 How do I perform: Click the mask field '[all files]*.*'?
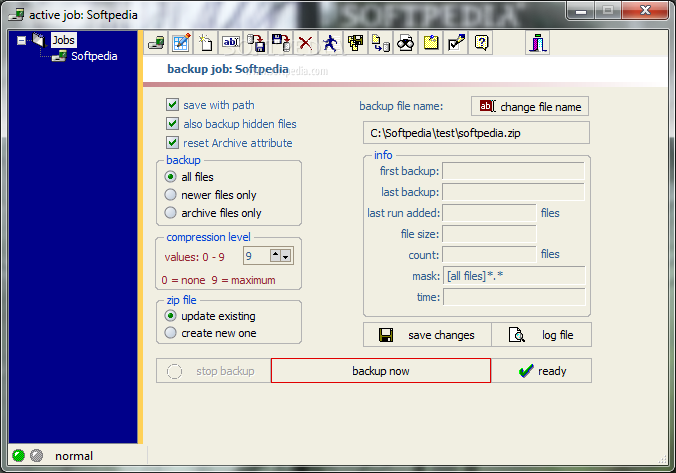tap(514, 276)
